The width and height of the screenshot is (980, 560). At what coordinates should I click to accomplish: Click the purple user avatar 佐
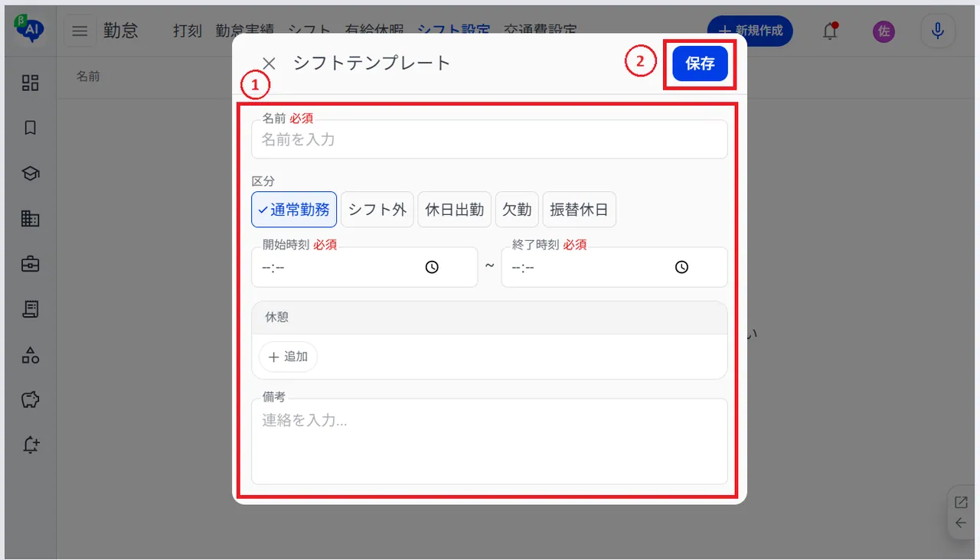coord(884,31)
